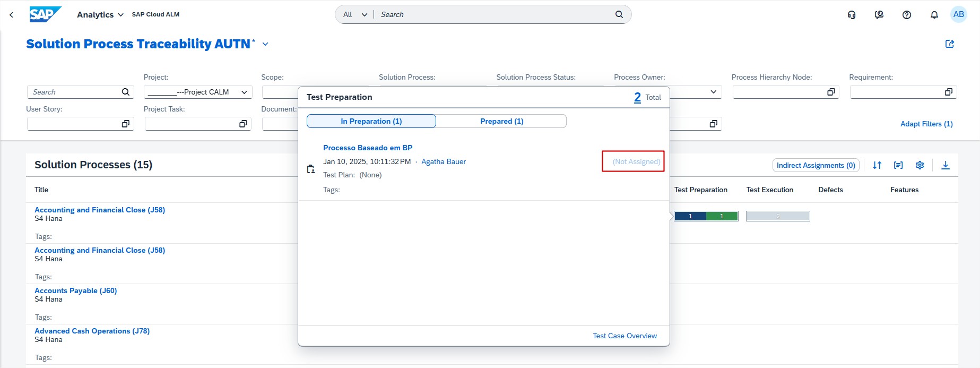Click the share icon beside page title

point(949,44)
